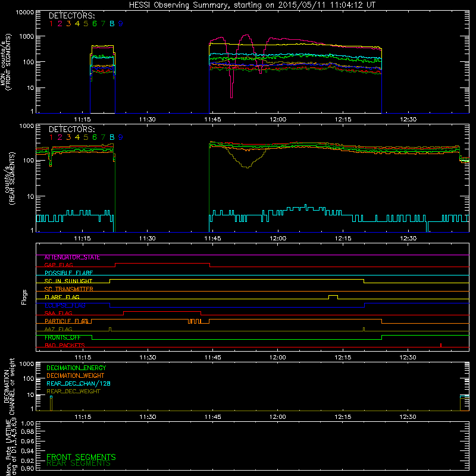476x476 pixels.
Task: Click the "FRONT SEGMENTS" livetime legend text
Action: pos(81,457)
